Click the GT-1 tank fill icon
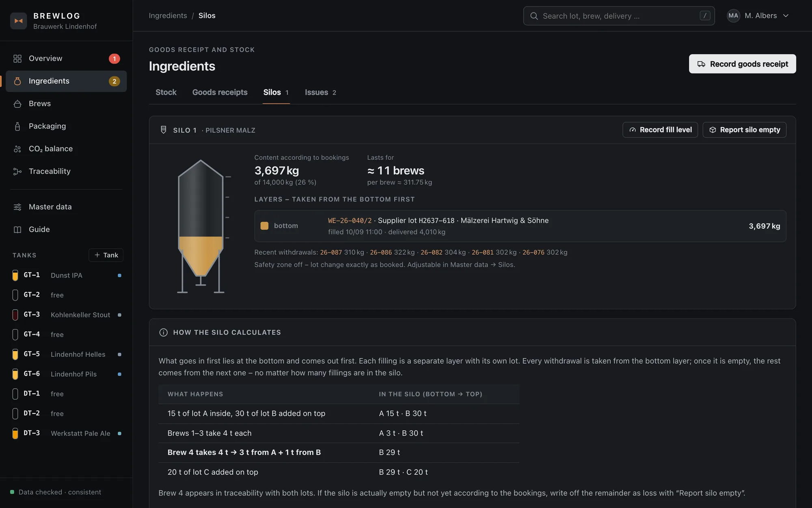812x508 pixels. (x=15, y=275)
